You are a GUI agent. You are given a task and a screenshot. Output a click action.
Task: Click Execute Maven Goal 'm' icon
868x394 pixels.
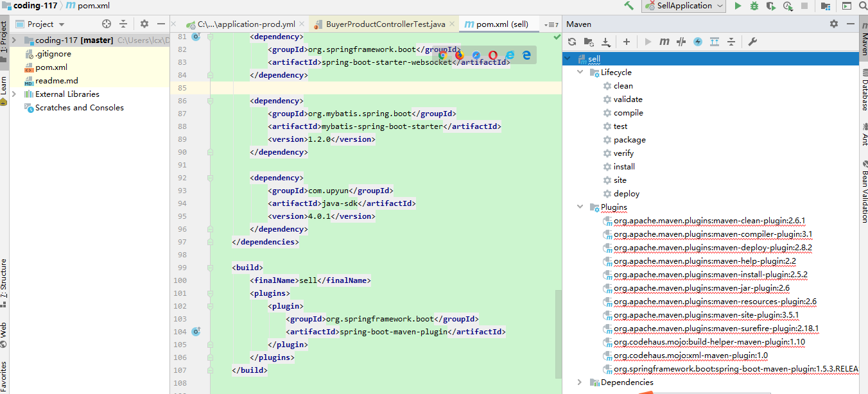[664, 42]
